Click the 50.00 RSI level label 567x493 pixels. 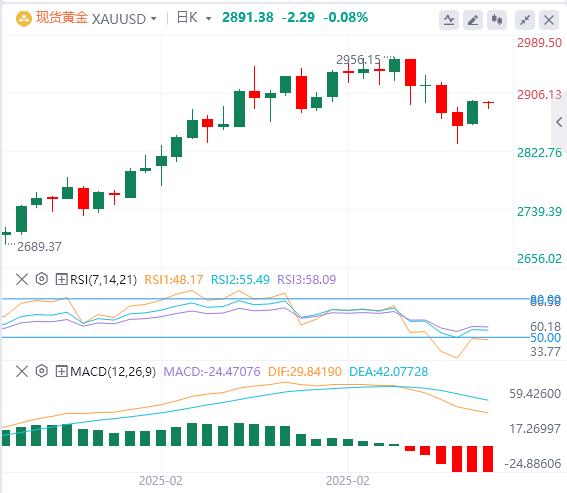(x=545, y=338)
